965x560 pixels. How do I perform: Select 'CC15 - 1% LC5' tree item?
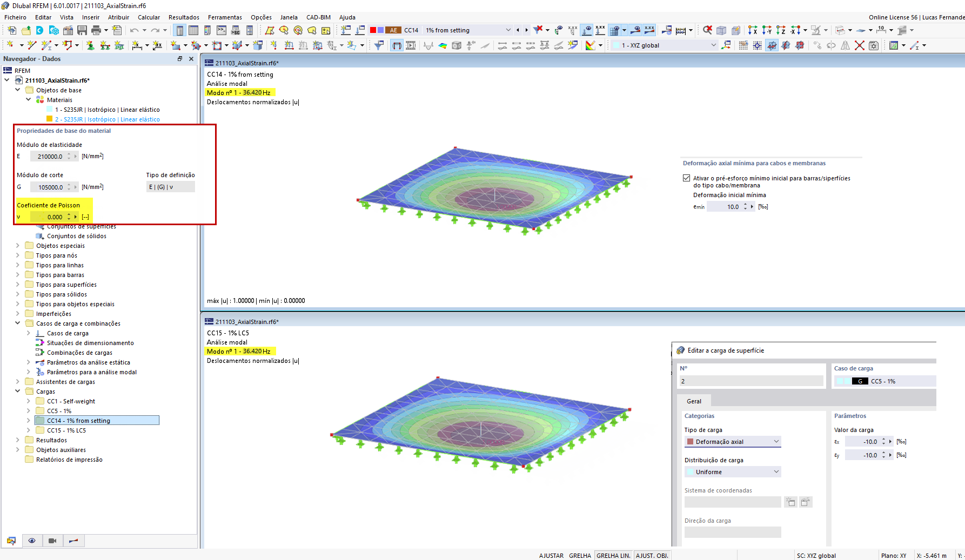point(66,430)
